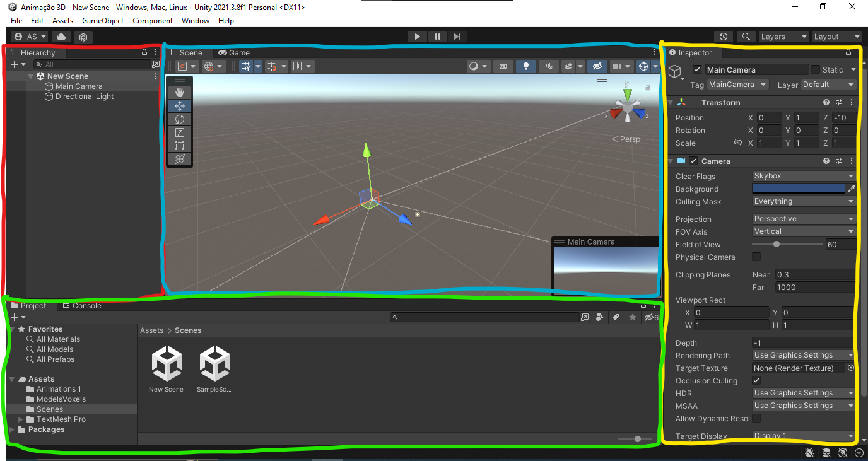Screen dimensions: 868x461
Task: Click the scene orientation gizmo cube
Action: pyautogui.click(x=628, y=108)
